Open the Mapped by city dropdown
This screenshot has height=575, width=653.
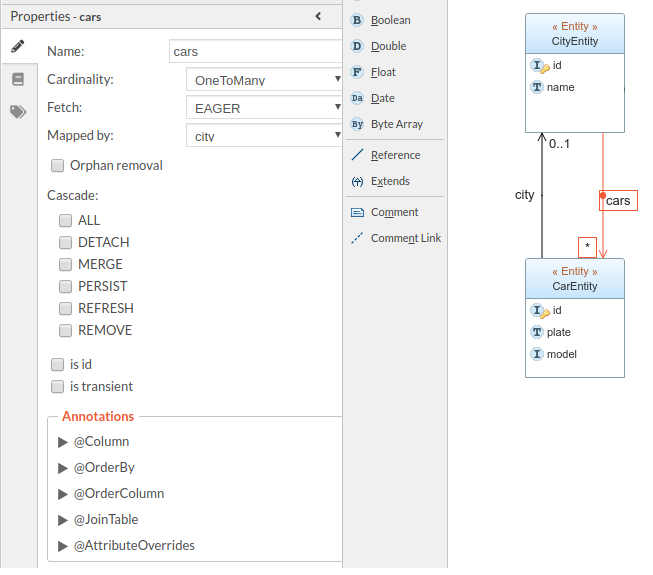(264, 135)
